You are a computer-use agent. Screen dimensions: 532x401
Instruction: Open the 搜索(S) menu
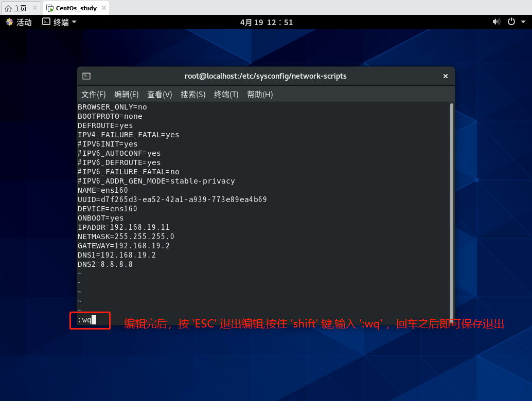[193, 95]
